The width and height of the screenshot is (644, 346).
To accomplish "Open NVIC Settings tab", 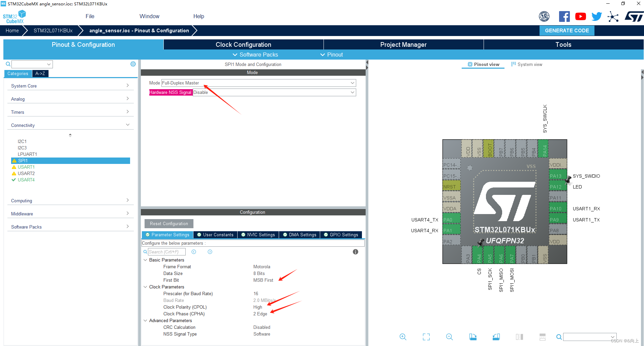I will [258, 235].
